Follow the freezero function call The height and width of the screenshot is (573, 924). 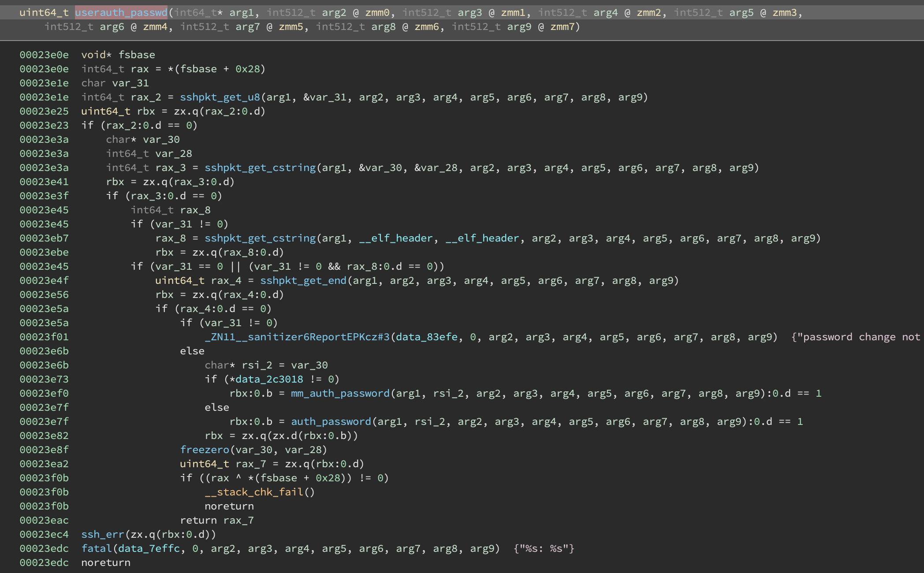[x=205, y=450]
